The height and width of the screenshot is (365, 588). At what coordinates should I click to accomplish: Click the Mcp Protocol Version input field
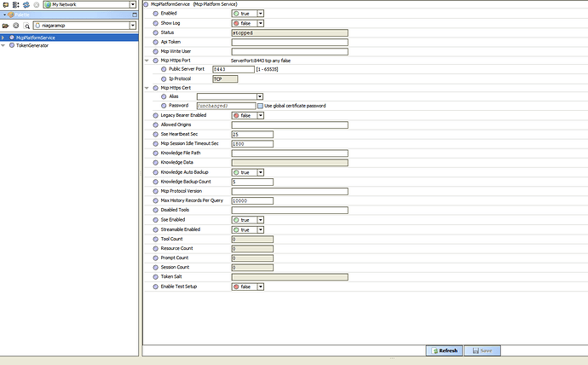click(x=290, y=191)
